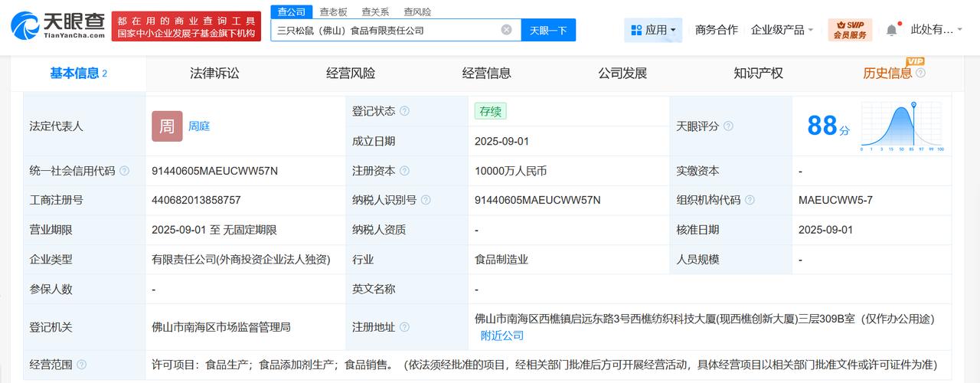Click credit code 91440605MAEUCWW57N under 统一社会信用代码
This screenshot has height=383, width=980.
pyautogui.click(x=215, y=171)
